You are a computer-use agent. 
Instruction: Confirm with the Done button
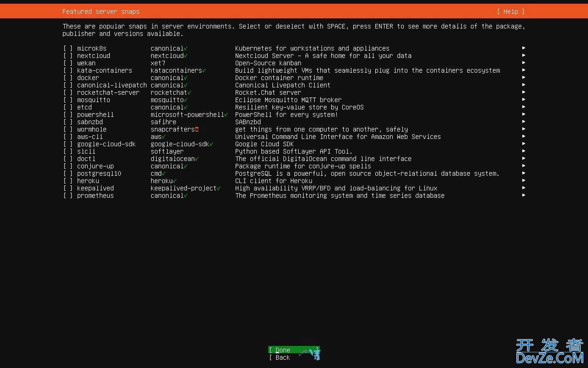(x=294, y=350)
